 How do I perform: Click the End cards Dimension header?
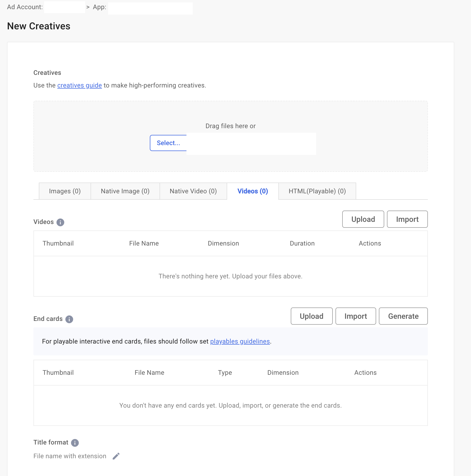[x=283, y=373]
